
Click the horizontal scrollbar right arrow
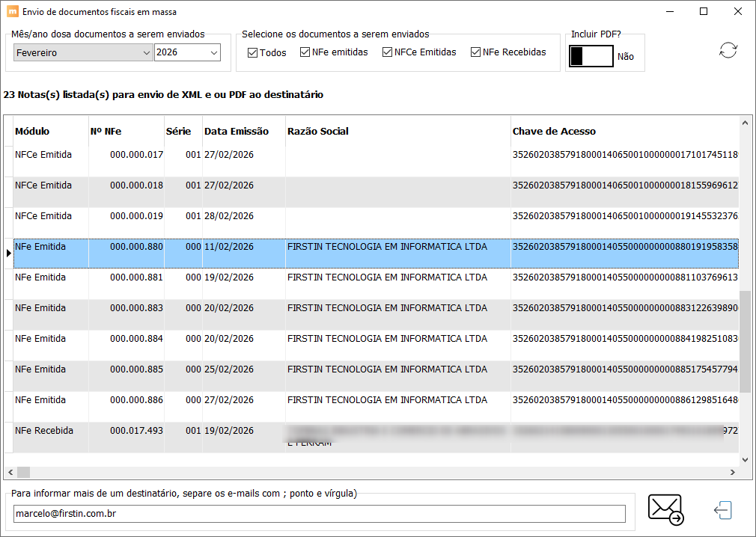733,473
